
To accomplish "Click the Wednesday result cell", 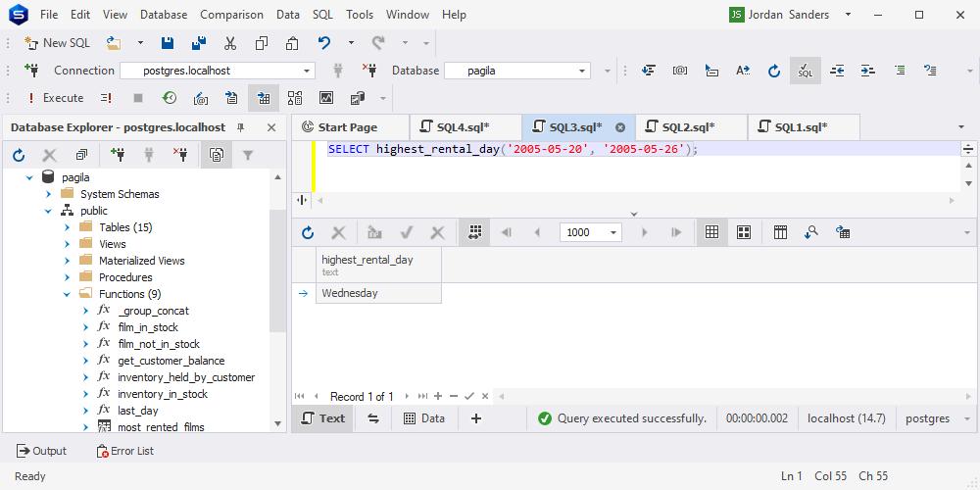I will click(378, 293).
